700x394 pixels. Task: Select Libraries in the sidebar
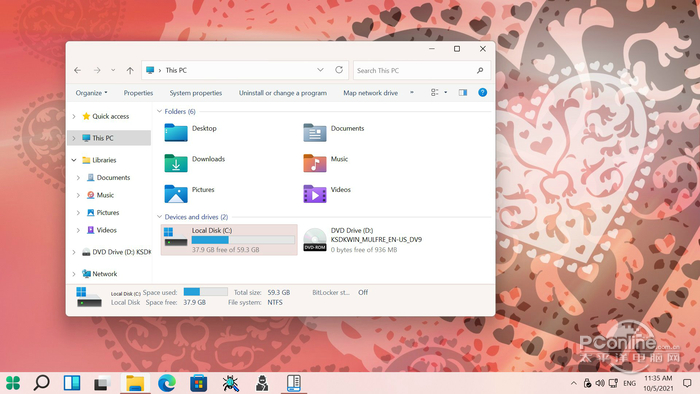coord(99,160)
